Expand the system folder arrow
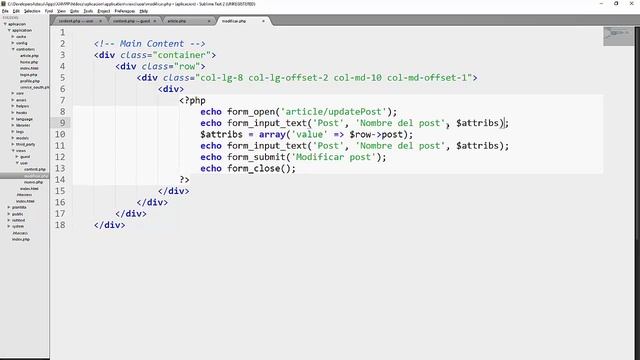 9,226
